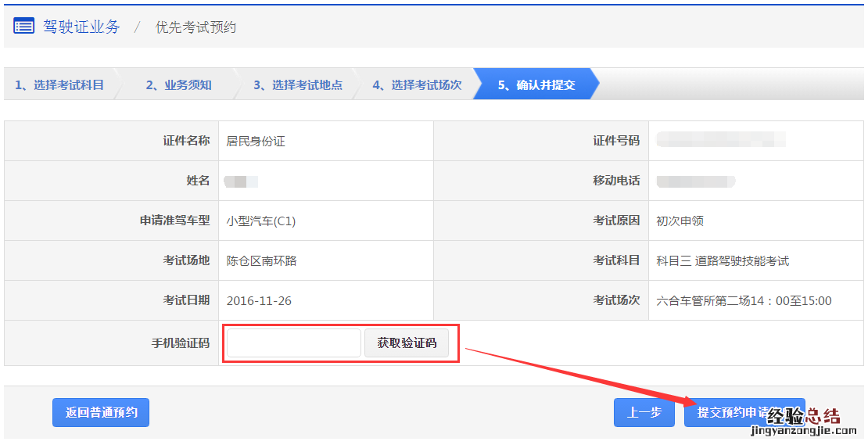Select the 初次申领 exam reason text
Image resolution: width=868 pixels, height=445 pixels.
680,221
